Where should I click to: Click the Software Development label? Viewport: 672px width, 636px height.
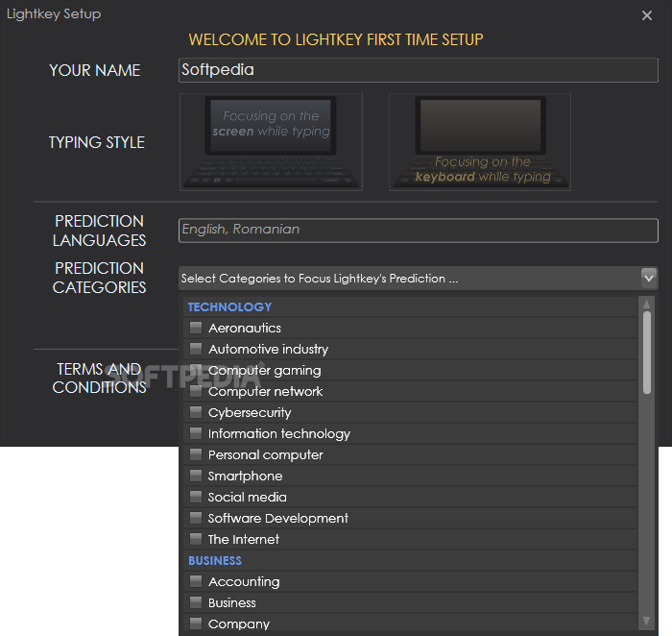tap(278, 518)
